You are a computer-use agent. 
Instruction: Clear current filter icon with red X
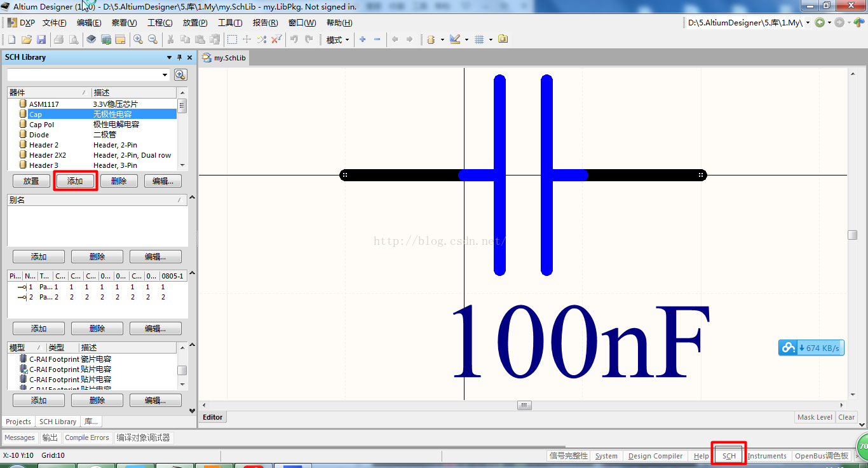[276, 39]
